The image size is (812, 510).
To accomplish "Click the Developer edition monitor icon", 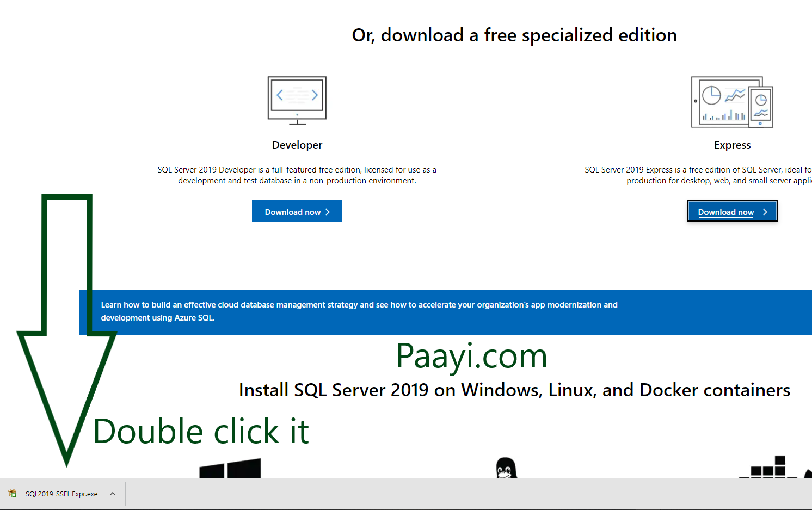I will [297, 100].
